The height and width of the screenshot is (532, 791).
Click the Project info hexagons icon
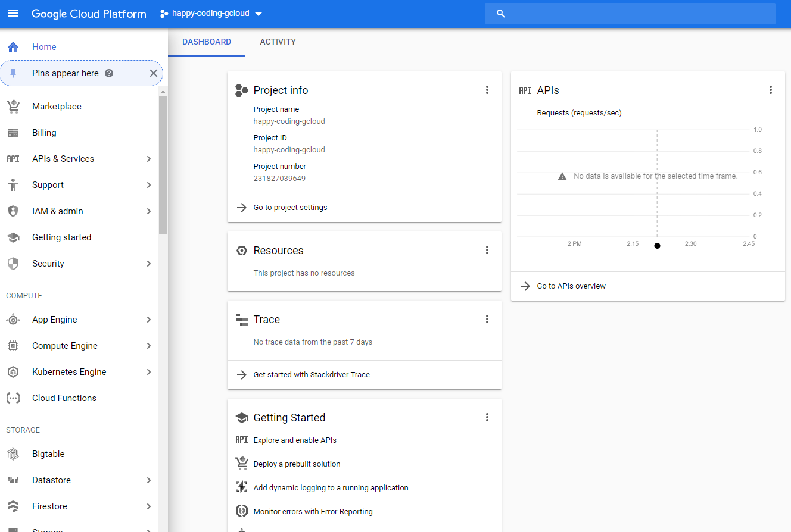tap(241, 90)
